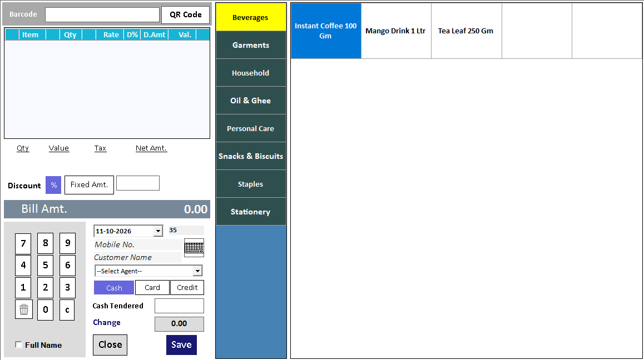The image size is (644, 360).
Task: Switch discount to Fixed Amt.
Action: [x=89, y=185]
